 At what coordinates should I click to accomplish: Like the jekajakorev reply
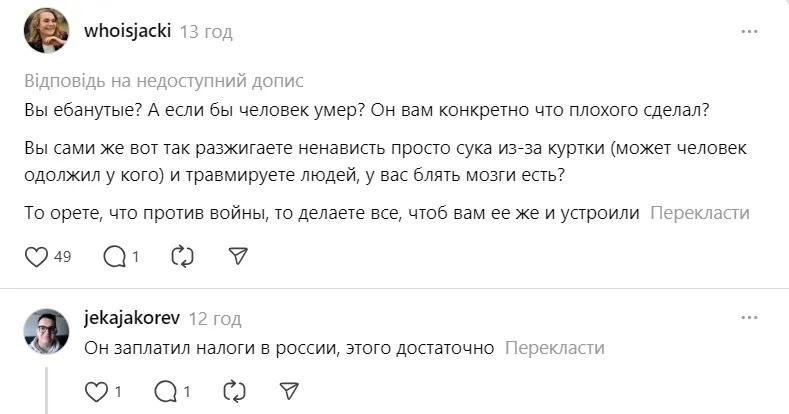97,391
